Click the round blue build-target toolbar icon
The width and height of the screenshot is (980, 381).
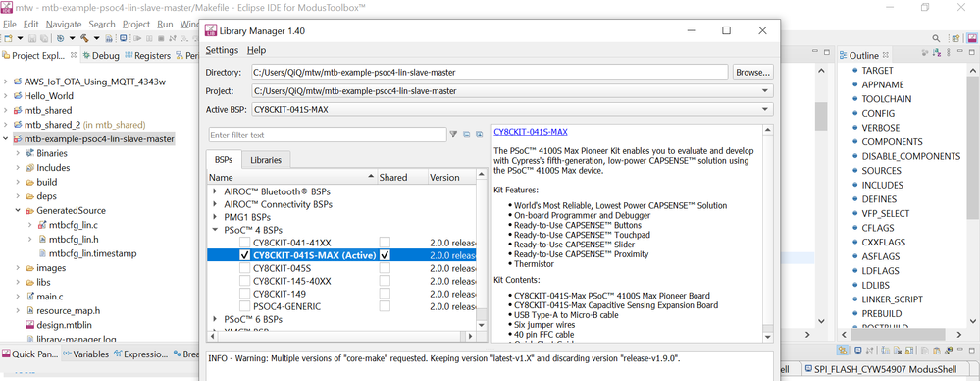[61, 38]
